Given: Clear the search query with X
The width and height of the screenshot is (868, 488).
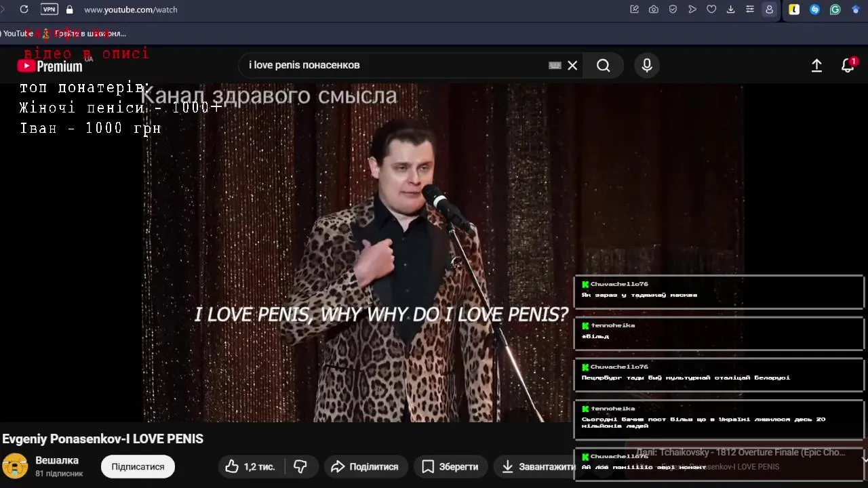Looking at the screenshot, I should (x=572, y=65).
